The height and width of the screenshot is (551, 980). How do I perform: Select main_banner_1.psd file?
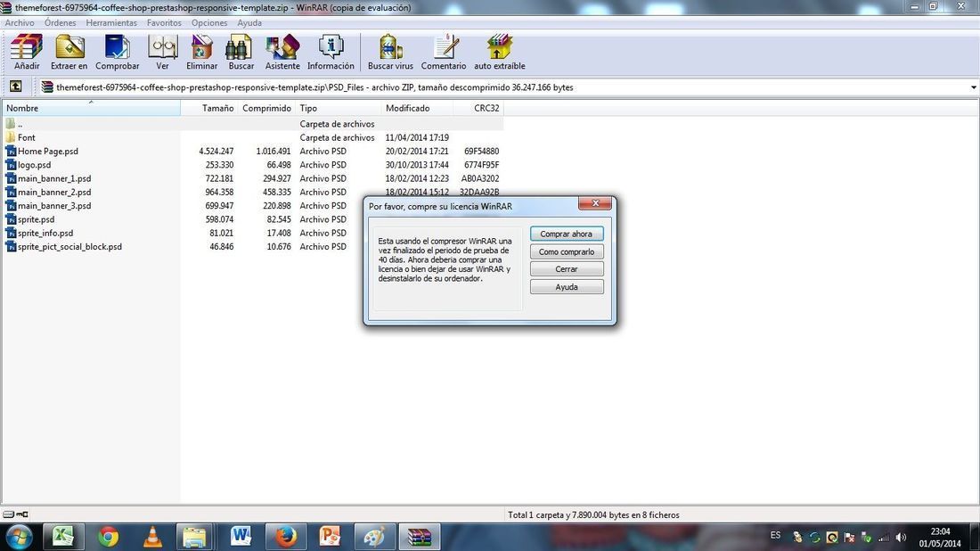252,179
